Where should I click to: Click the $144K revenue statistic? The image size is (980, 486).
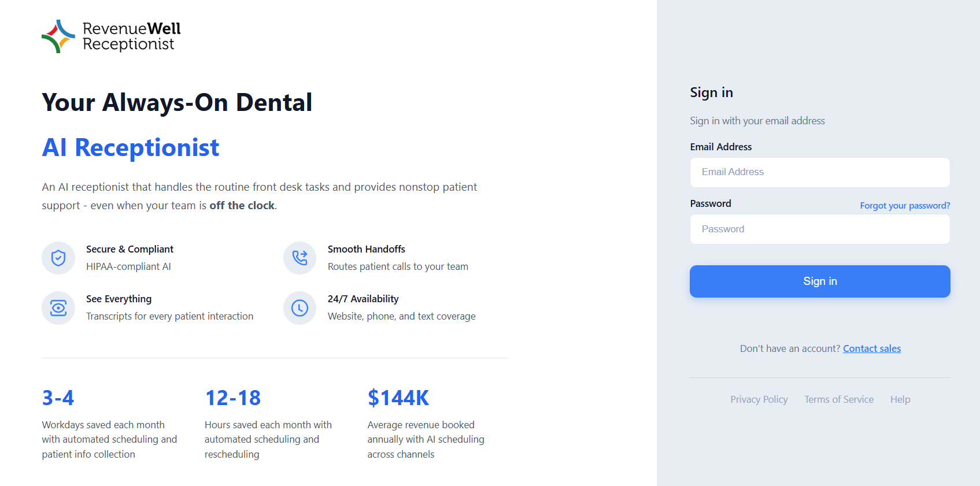point(398,398)
